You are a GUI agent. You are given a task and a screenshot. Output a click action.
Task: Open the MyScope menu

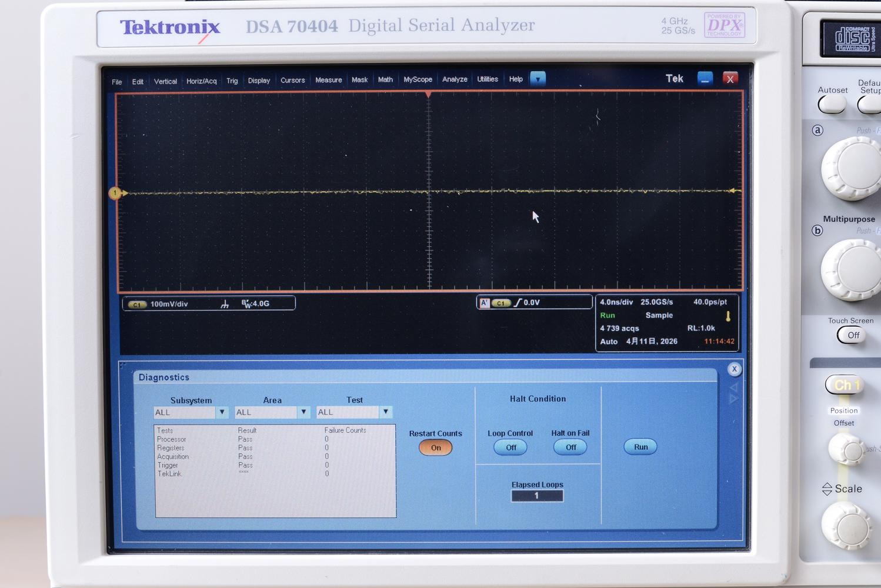pyautogui.click(x=418, y=79)
